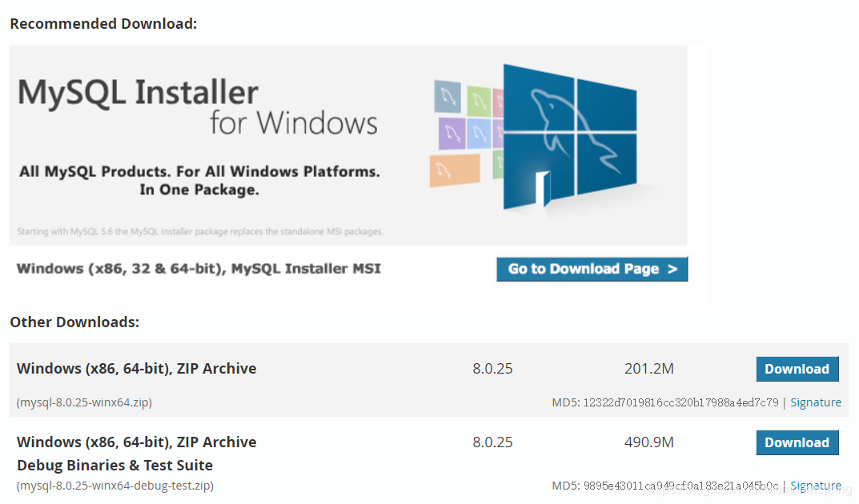Select the "Recommended Download:" heading
Image resolution: width=859 pixels, height=504 pixels.
103,23
